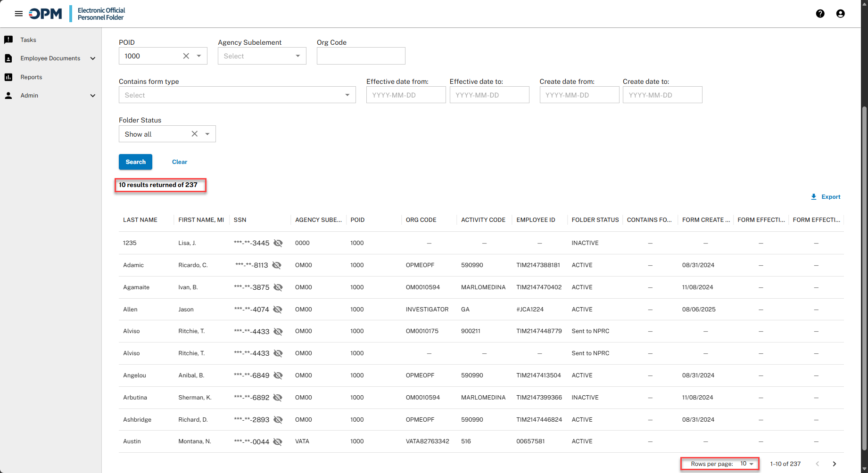868x473 pixels.
Task: Select Employee Documents in the sidebar
Action: click(50, 58)
